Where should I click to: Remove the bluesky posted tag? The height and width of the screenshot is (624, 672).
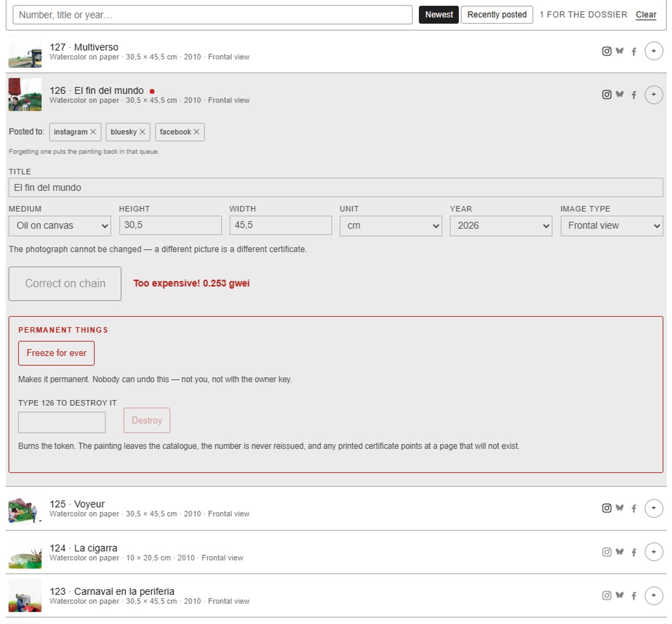tap(142, 132)
